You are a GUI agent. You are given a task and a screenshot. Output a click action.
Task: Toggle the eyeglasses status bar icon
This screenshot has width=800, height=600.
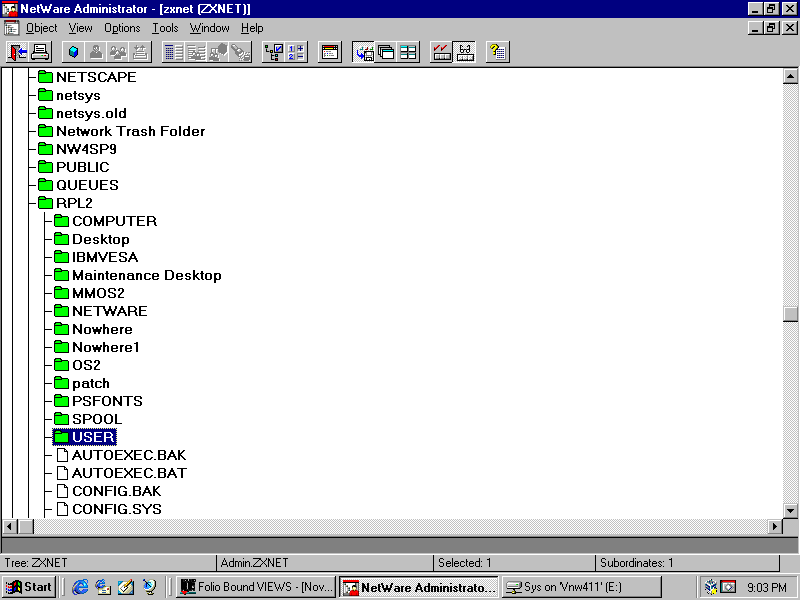[x=464, y=52]
